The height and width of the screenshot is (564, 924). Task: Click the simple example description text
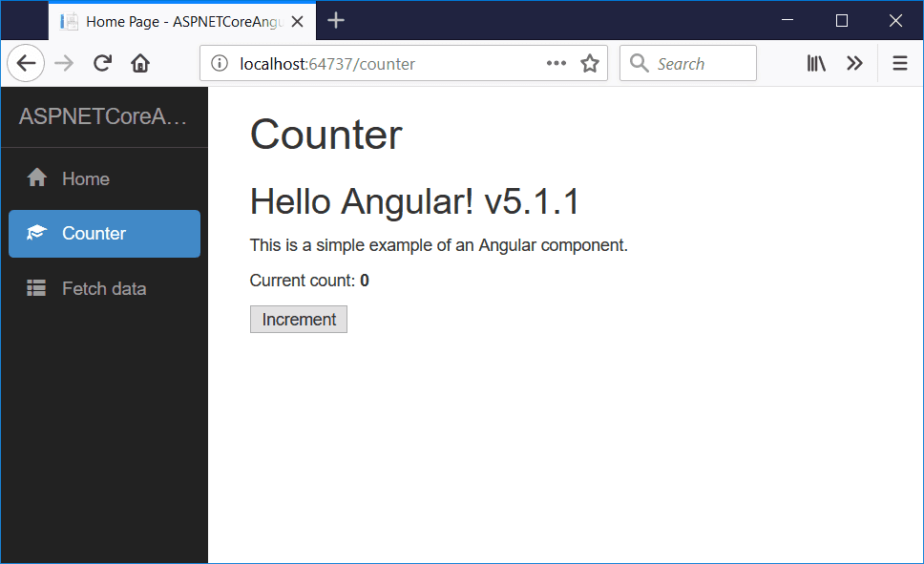point(438,245)
